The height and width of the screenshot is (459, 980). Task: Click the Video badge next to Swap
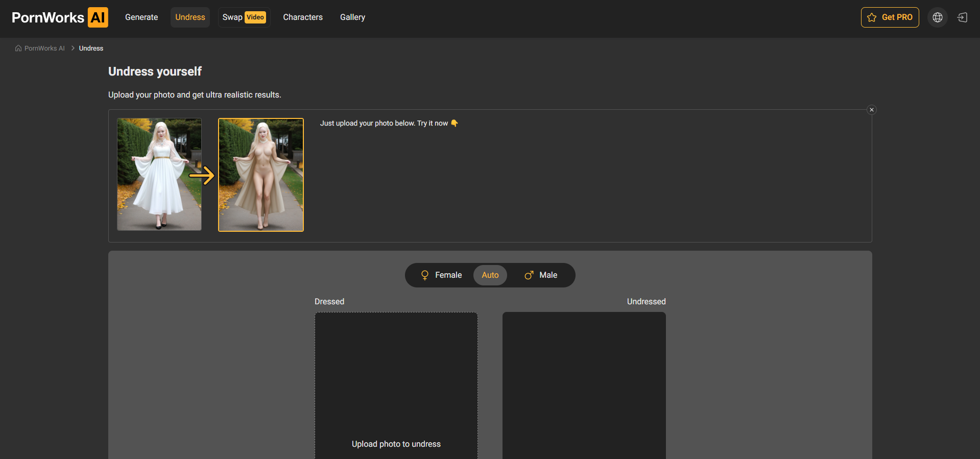pyautogui.click(x=255, y=17)
